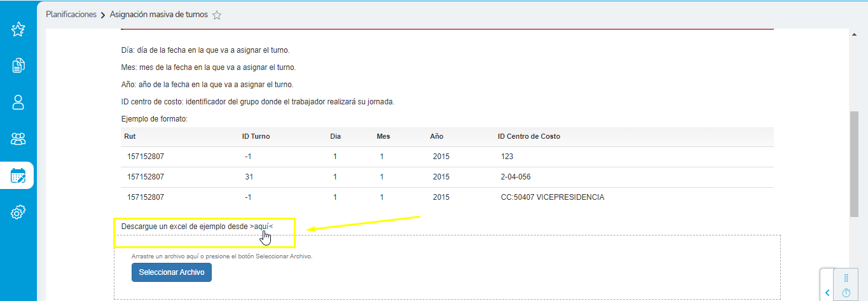
Task: Open the favorites star in the sidebar
Action: 18,29
